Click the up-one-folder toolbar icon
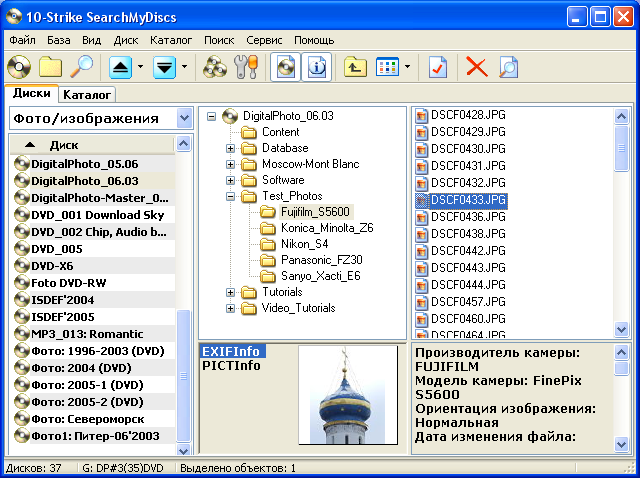This screenshot has height=478, width=640. [x=354, y=67]
